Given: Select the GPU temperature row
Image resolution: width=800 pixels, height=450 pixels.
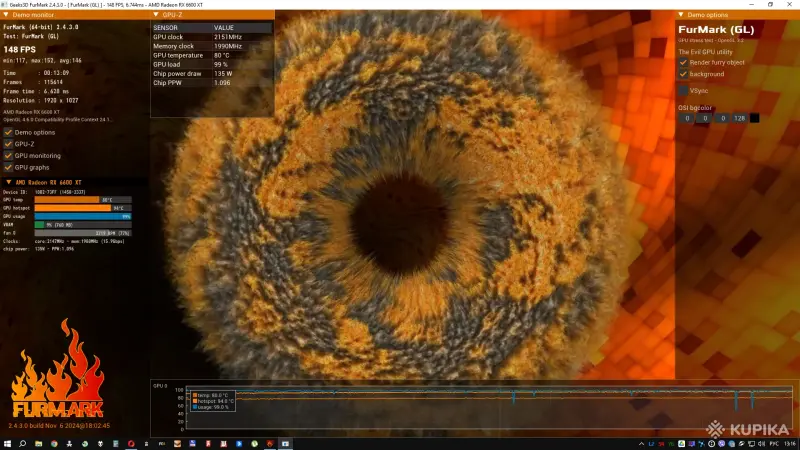Looking at the screenshot, I should point(212,55).
